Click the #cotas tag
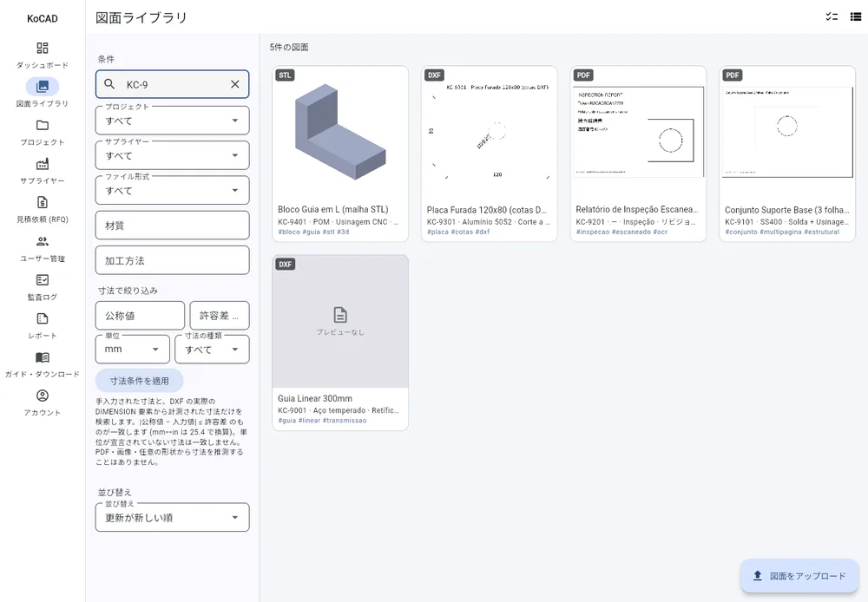The image size is (868, 602). [x=463, y=232]
